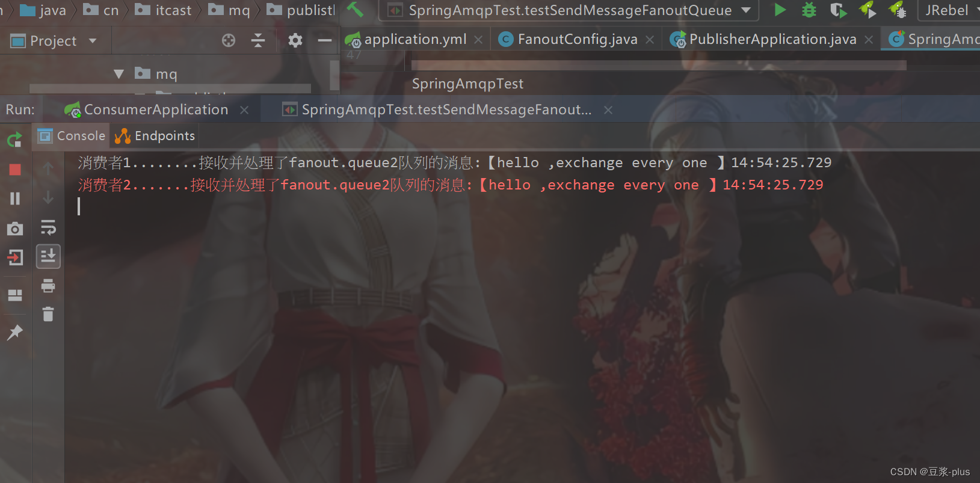Open Project panel settings gear

coord(295,40)
